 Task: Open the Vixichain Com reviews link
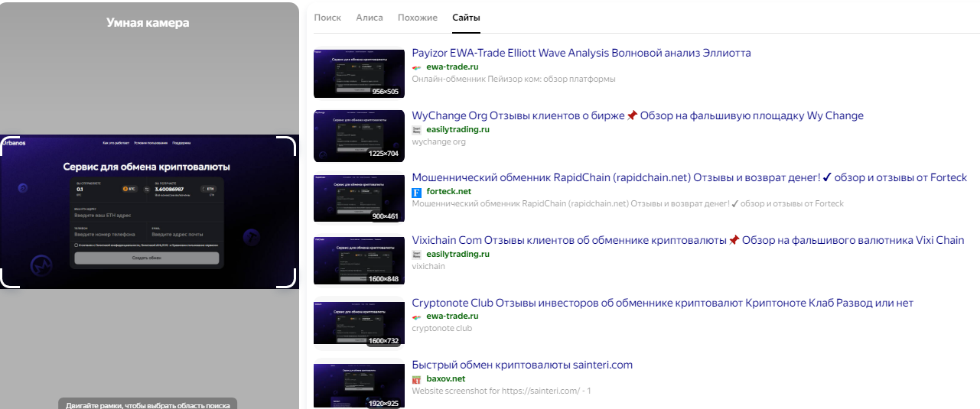coord(688,240)
